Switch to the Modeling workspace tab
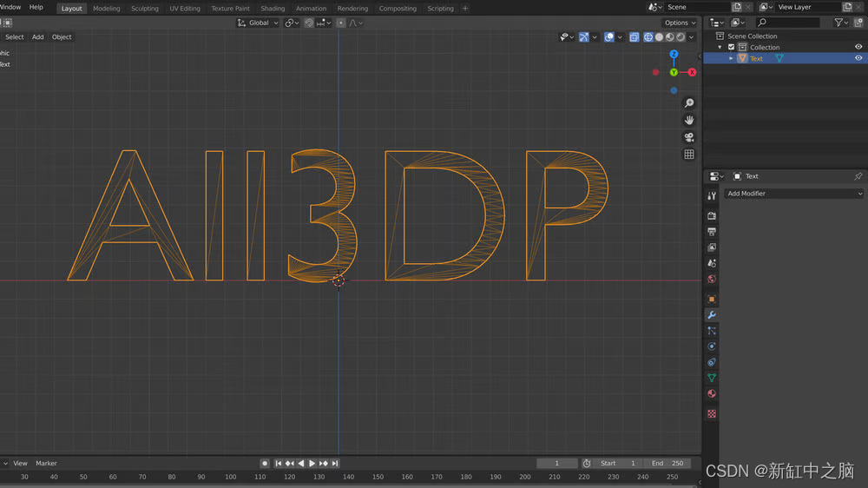This screenshot has height=488, width=868. pyautogui.click(x=106, y=9)
